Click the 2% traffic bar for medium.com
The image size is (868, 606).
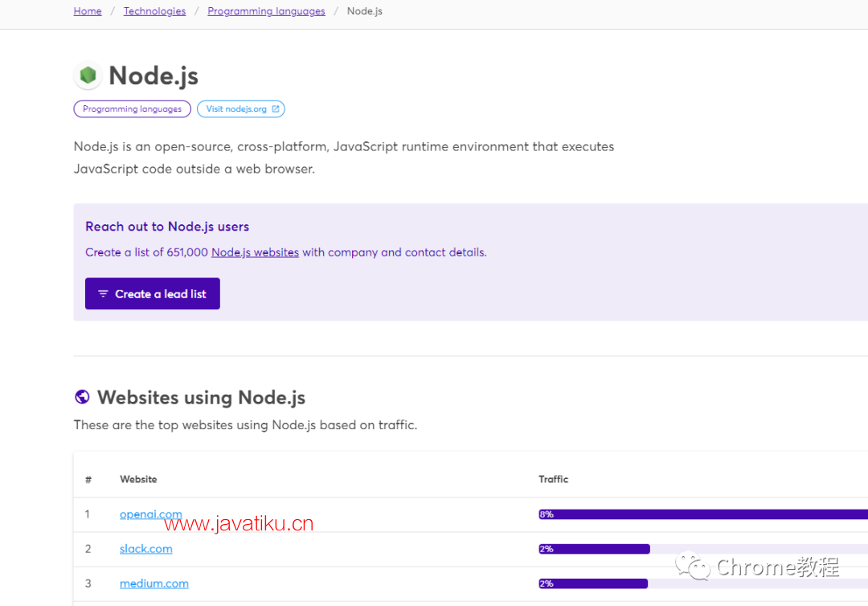(593, 583)
